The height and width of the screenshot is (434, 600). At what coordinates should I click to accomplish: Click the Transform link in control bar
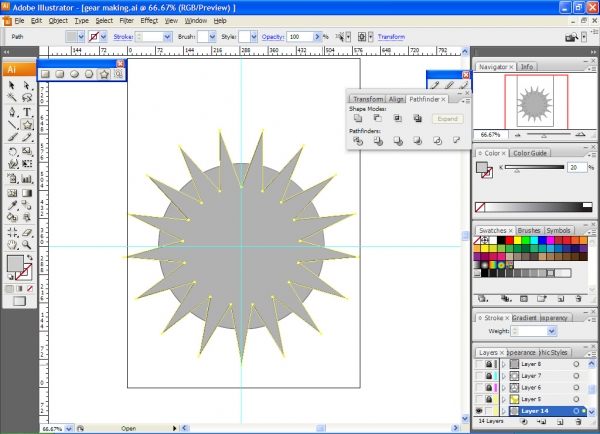(391, 37)
